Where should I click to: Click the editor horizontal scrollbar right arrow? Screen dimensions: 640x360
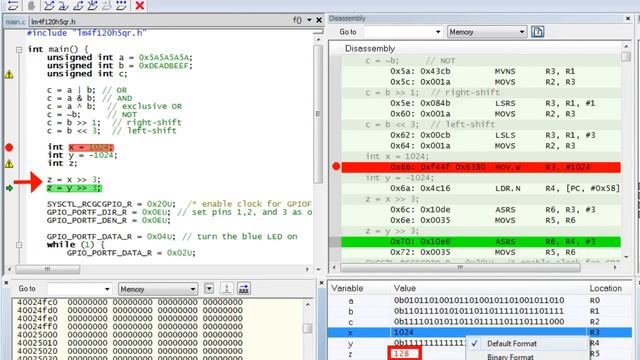307,269
